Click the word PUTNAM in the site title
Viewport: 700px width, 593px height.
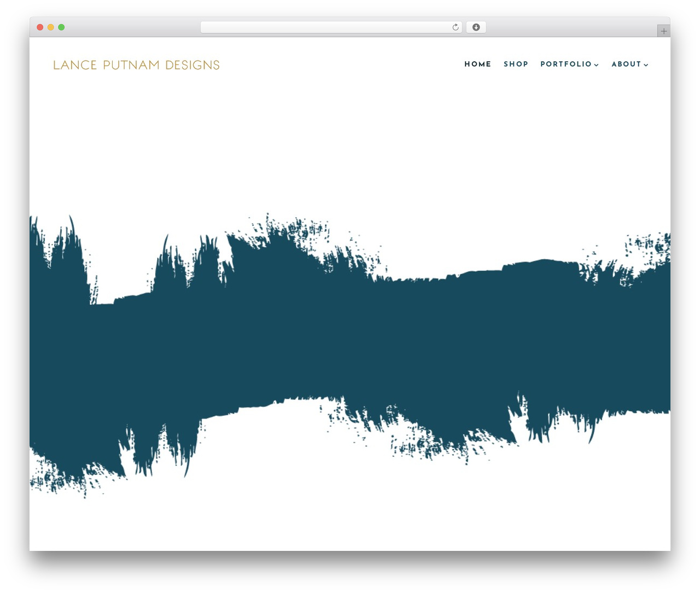[x=131, y=65]
